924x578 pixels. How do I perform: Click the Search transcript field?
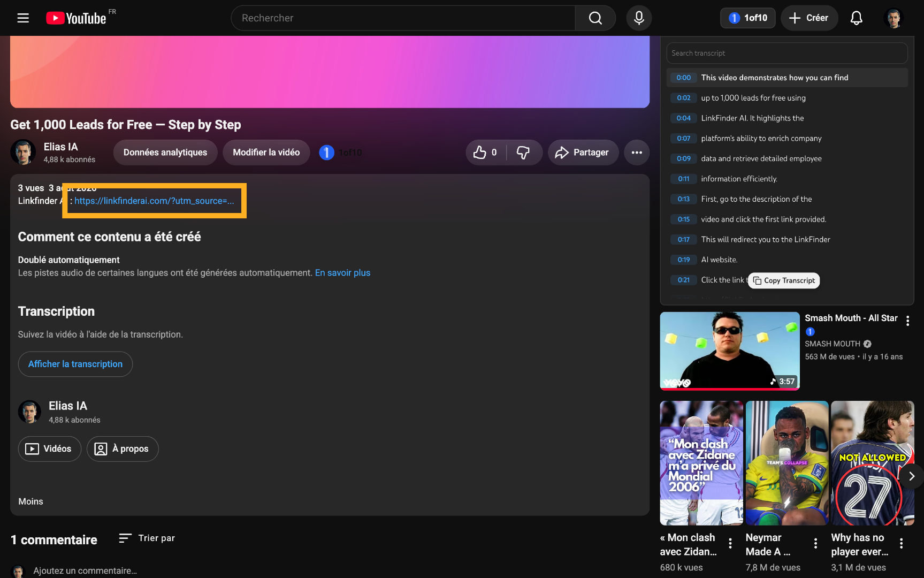[x=787, y=53]
